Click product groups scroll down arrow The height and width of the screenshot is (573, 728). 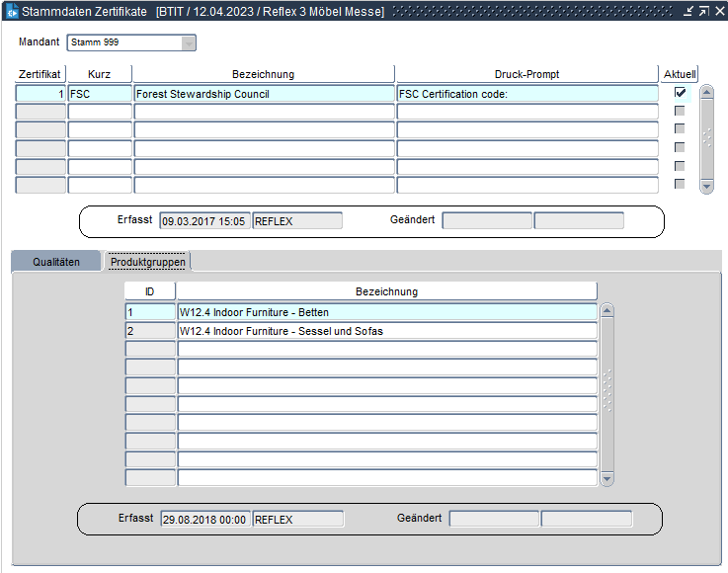click(x=607, y=479)
